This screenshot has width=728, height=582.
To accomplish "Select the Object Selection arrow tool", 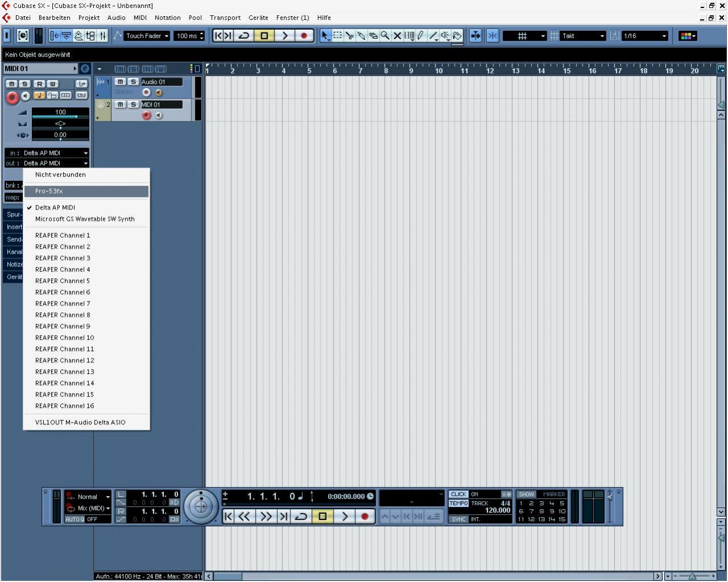I will pos(326,36).
